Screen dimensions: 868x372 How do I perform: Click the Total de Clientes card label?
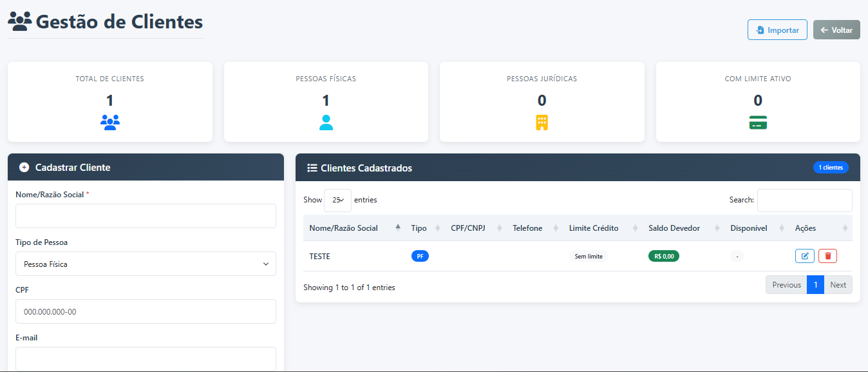pyautogui.click(x=110, y=79)
